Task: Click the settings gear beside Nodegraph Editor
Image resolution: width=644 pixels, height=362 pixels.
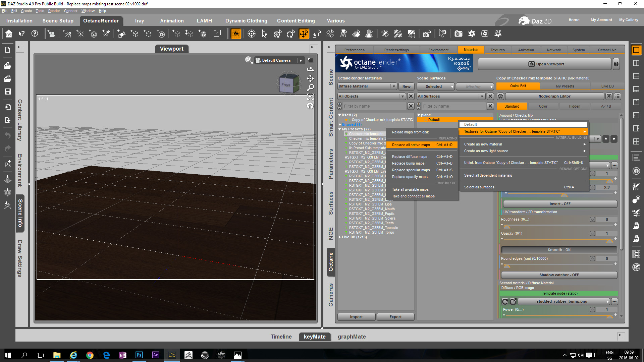Action: (500, 96)
